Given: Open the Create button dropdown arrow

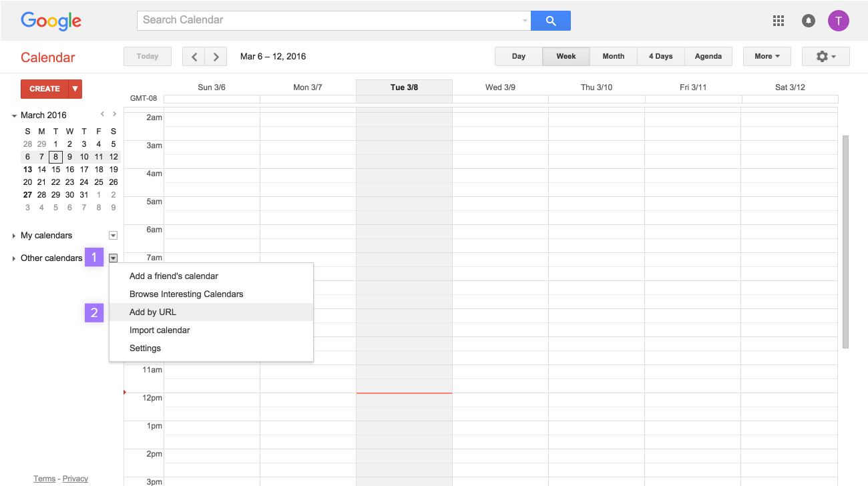Looking at the screenshot, I should tap(75, 89).
